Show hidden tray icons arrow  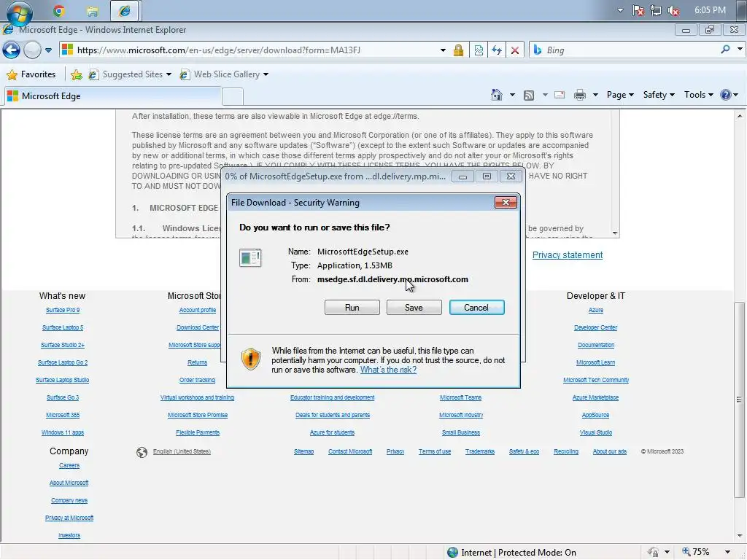point(620,10)
